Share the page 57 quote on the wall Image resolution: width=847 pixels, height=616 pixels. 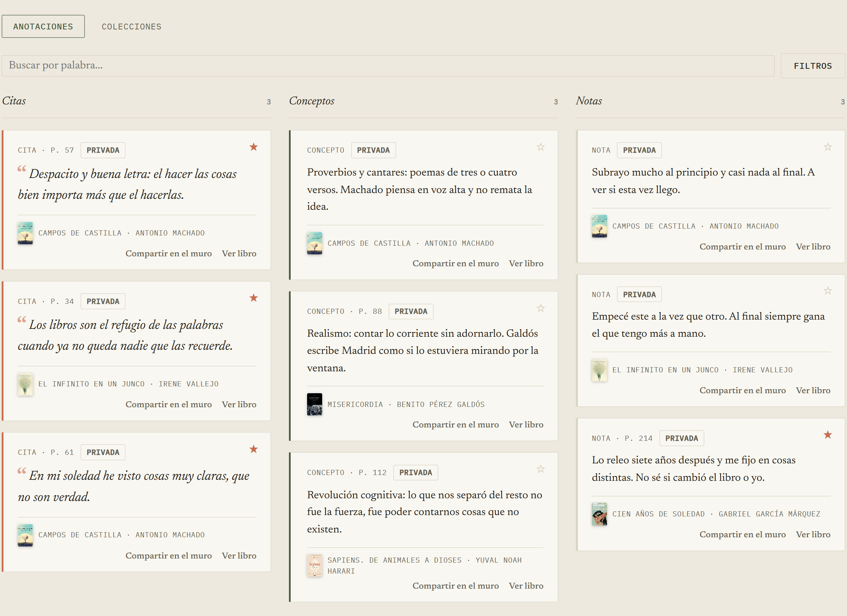[168, 254]
